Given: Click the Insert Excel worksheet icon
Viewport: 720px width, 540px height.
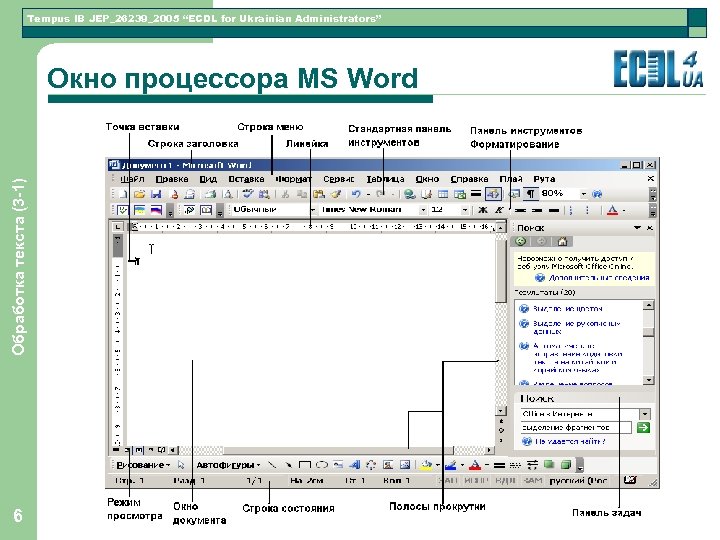Looking at the screenshot, I should click(460, 194).
